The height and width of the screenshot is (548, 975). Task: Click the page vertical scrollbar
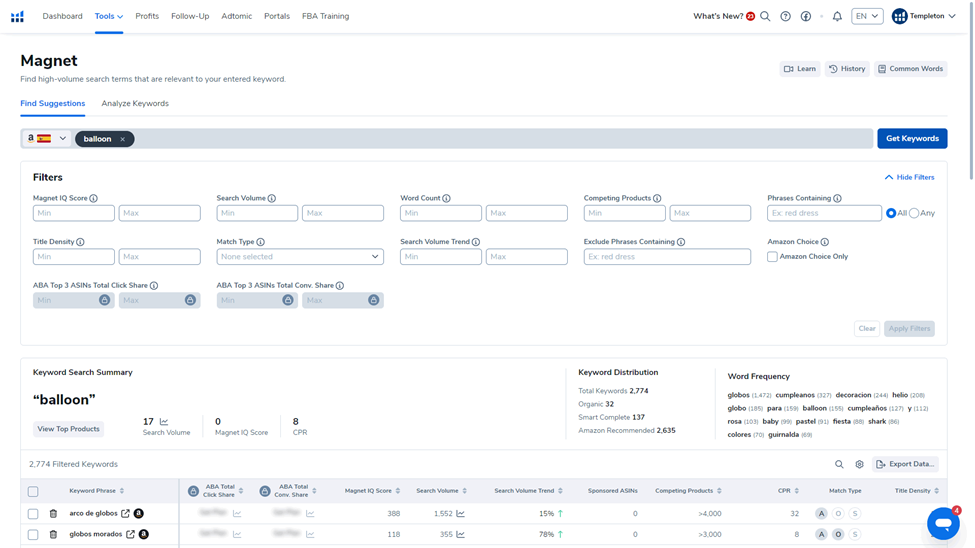(x=972, y=93)
